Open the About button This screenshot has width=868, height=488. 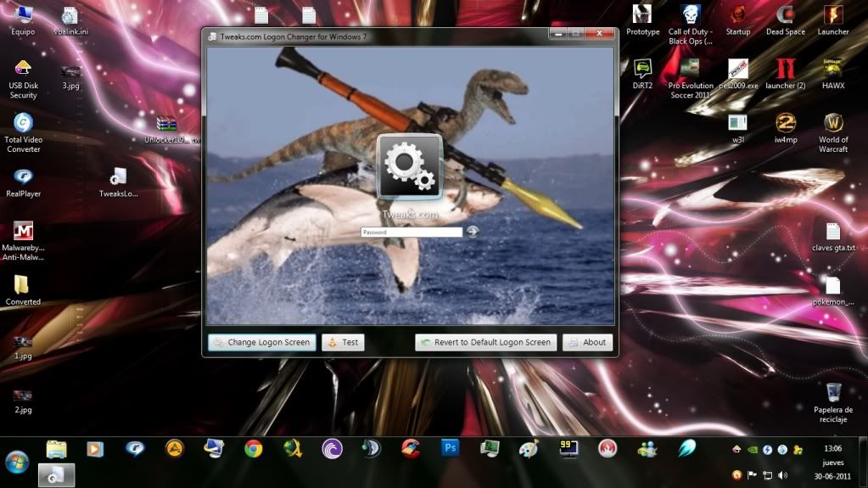coord(587,342)
